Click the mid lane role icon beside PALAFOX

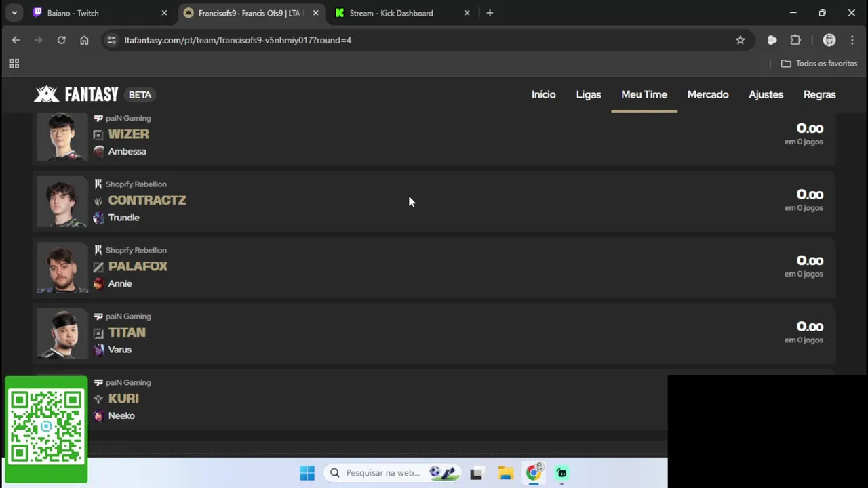pos(98,267)
